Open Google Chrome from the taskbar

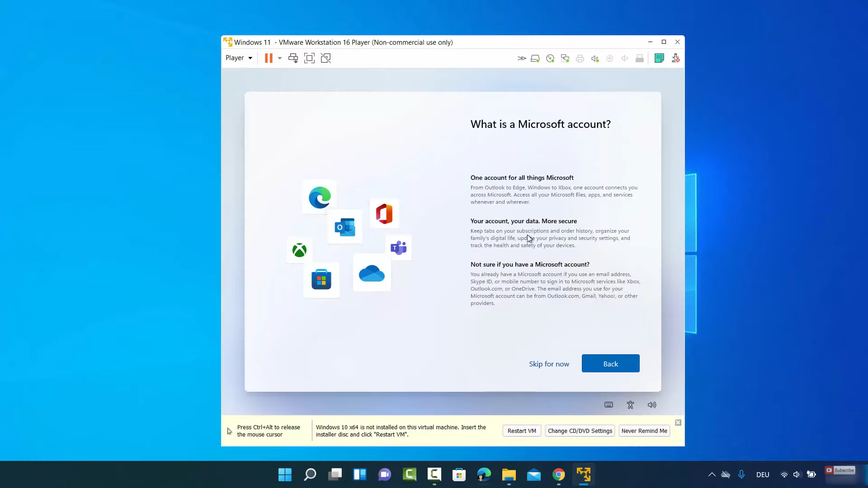pyautogui.click(x=559, y=474)
